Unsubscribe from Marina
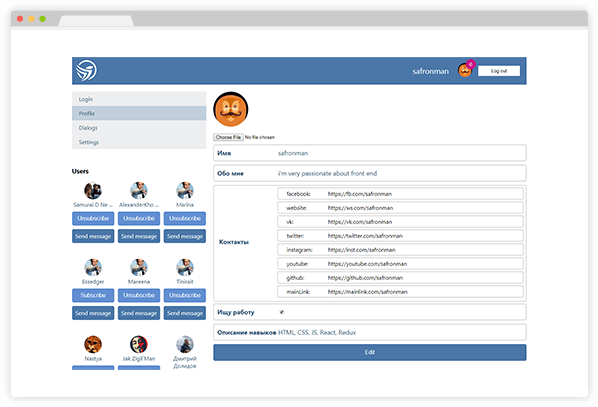This screenshot has height=407, width=598. 185,219
